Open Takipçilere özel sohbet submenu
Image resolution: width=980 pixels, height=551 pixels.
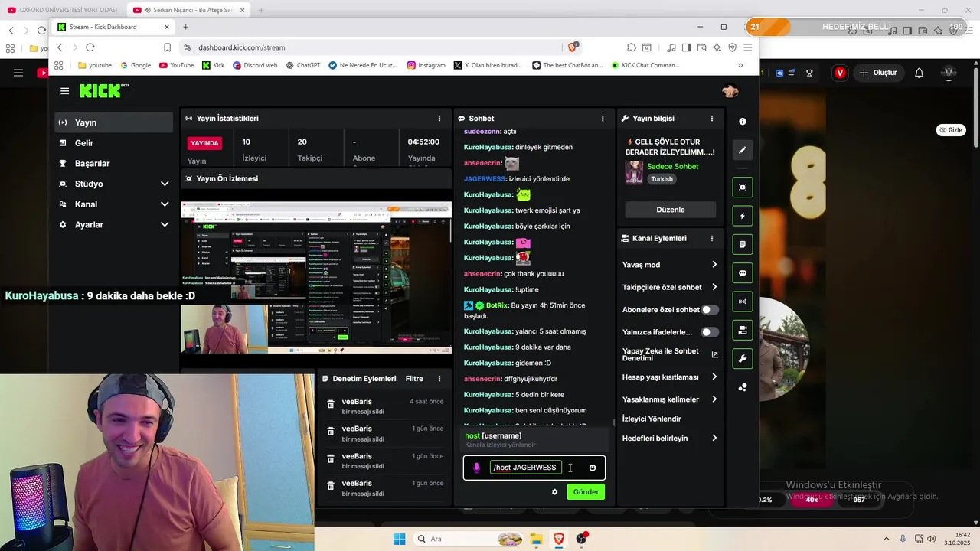pyautogui.click(x=670, y=287)
